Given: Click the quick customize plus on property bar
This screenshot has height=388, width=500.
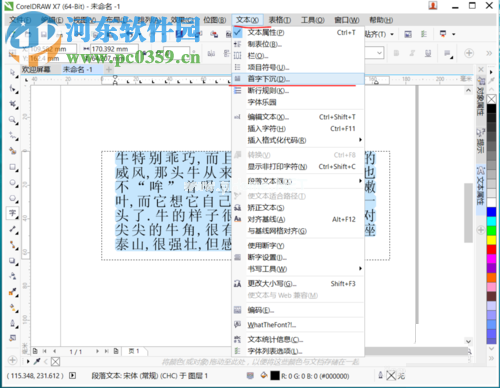Looking at the screenshot, I should pos(469,53).
